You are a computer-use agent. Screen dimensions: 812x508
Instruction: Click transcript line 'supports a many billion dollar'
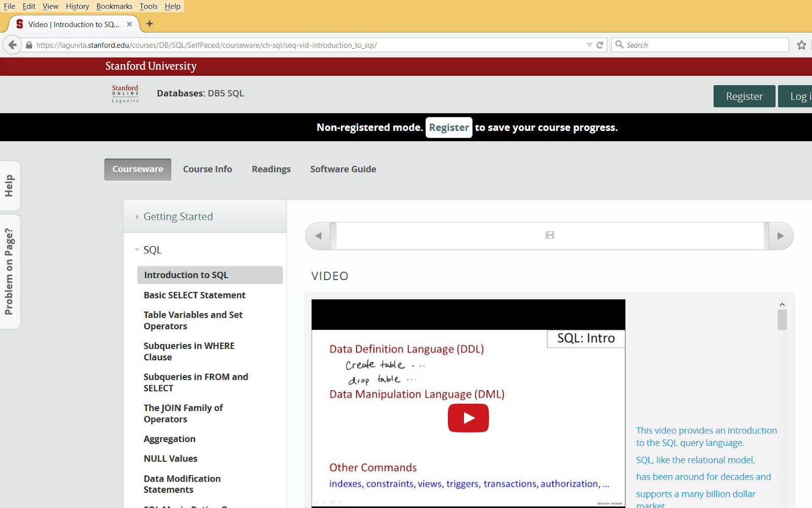click(x=696, y=494)
